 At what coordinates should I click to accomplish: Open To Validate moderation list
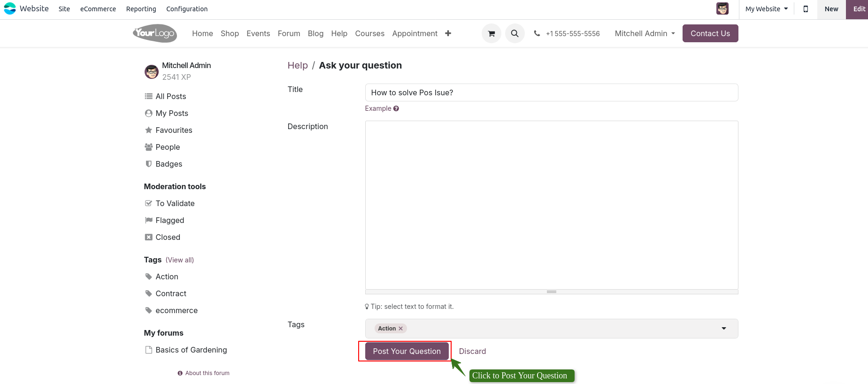tap(175, 203)
